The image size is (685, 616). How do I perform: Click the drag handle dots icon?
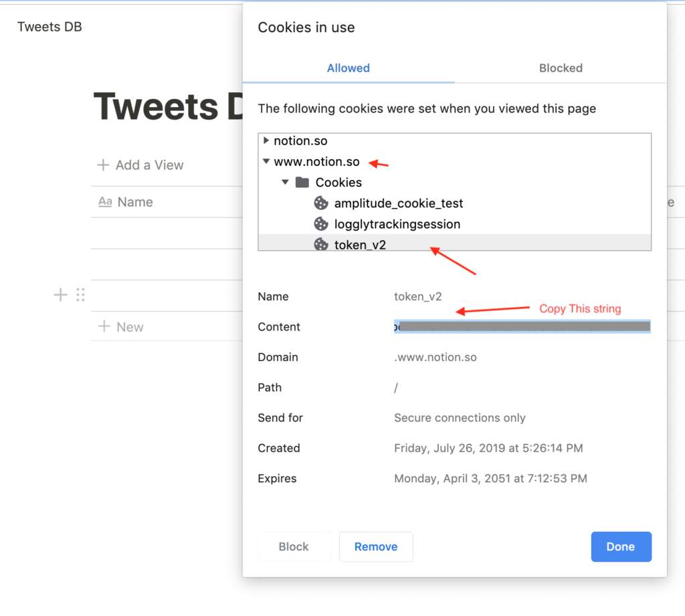tap(80, 295)
